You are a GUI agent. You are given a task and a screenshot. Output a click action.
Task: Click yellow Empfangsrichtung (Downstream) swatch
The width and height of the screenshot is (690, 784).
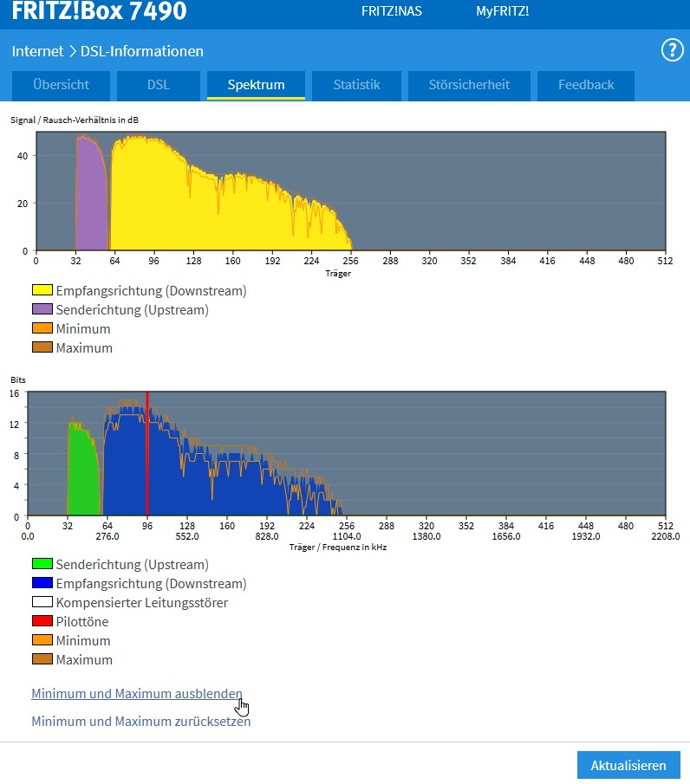click(x=42, y=290)
